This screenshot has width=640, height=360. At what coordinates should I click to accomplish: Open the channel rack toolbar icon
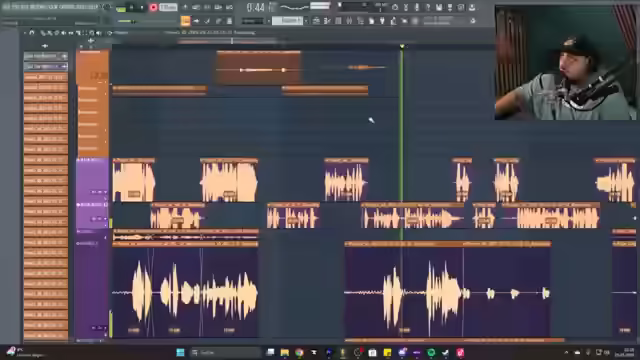(x=338, y=20)
